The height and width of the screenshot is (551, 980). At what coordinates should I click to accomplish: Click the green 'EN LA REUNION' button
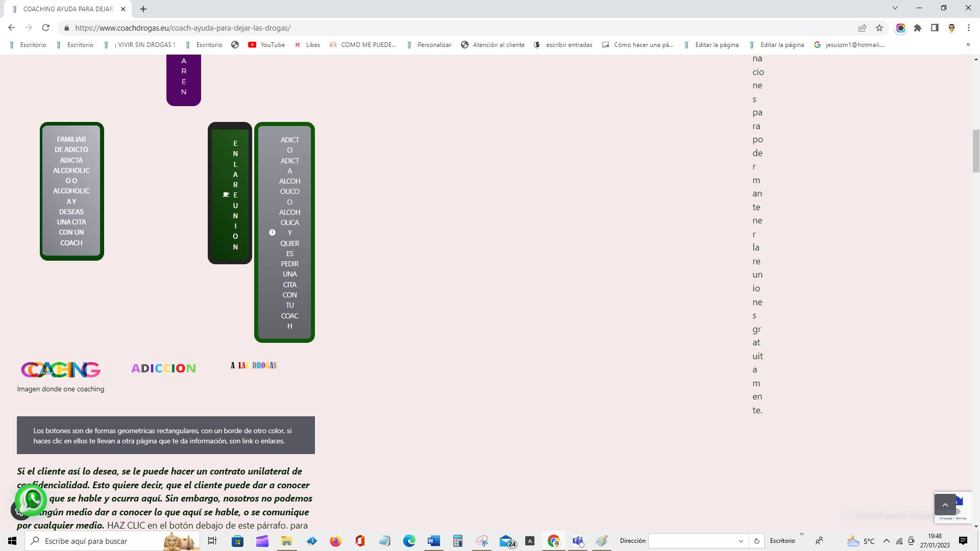point(230,193)
